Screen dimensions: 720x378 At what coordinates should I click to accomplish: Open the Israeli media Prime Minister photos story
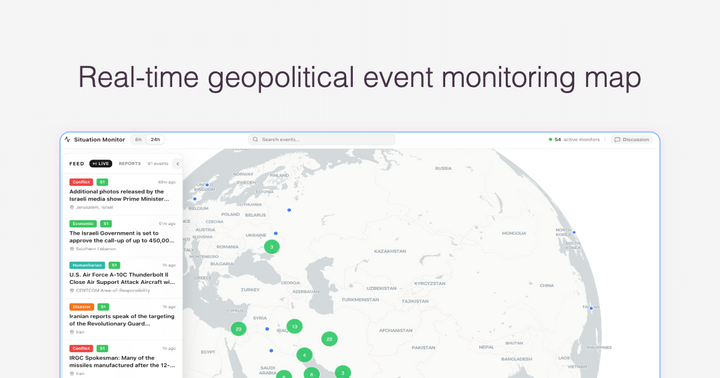point(119,195)
